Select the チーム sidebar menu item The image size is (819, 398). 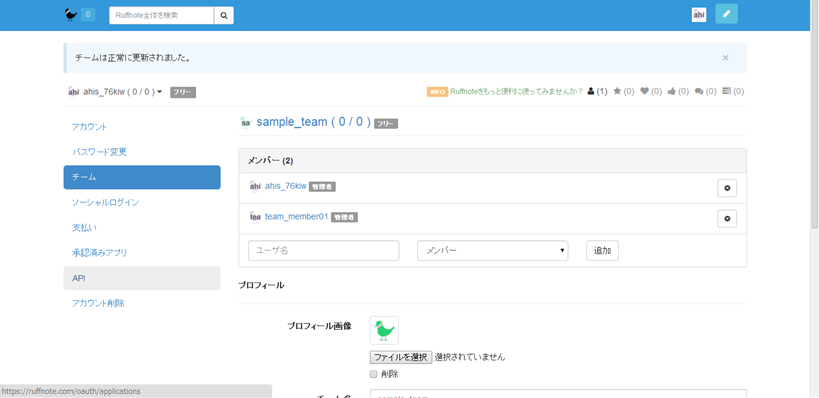coord(142,177)
